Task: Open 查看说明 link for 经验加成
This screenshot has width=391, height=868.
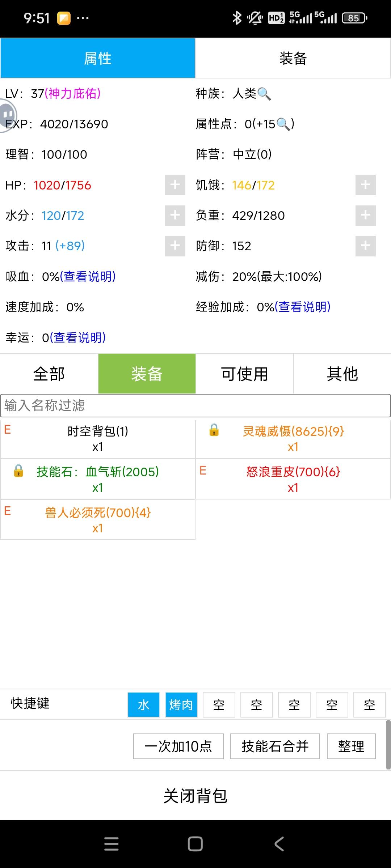Action: [303, 307]
